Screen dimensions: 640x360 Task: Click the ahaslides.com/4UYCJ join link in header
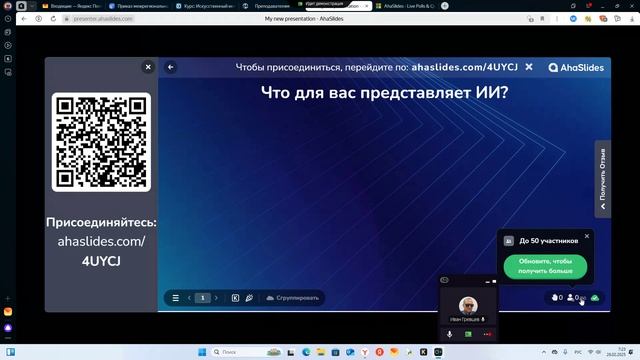[x=464, y=67]
